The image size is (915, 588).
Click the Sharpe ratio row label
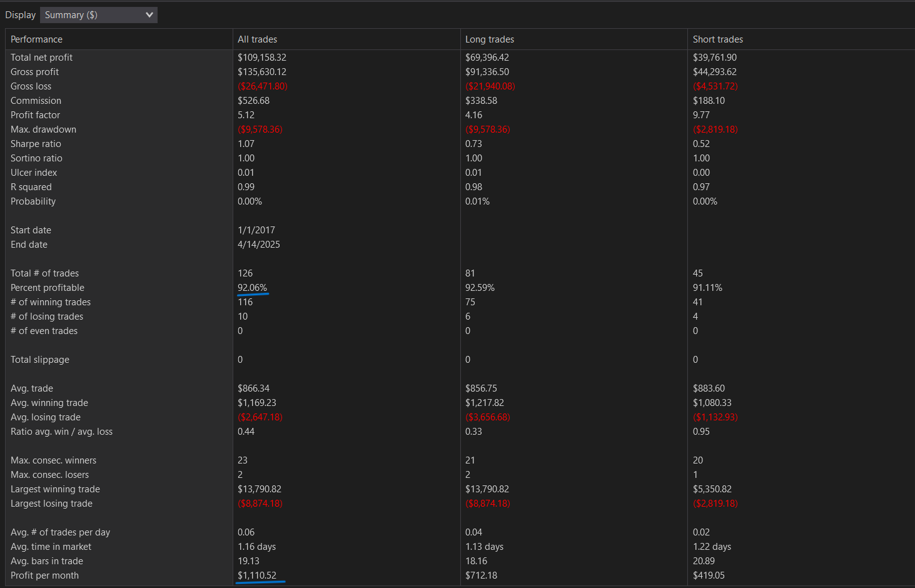point(36,144)
